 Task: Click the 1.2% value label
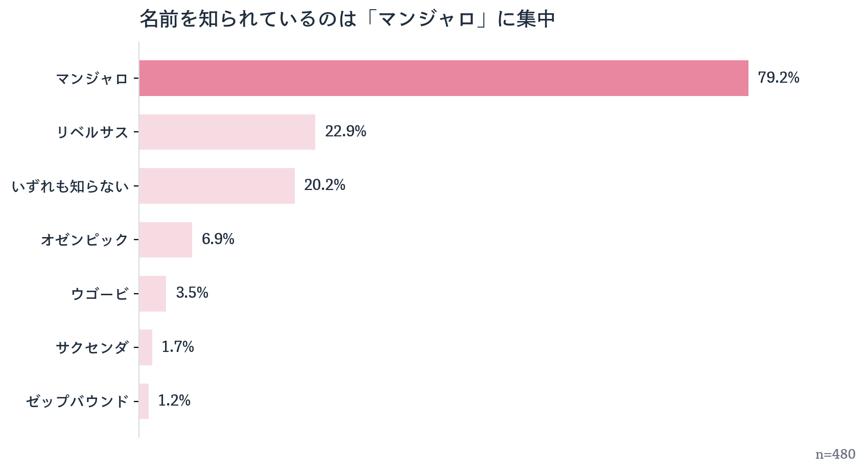click(x=174, y=400)
